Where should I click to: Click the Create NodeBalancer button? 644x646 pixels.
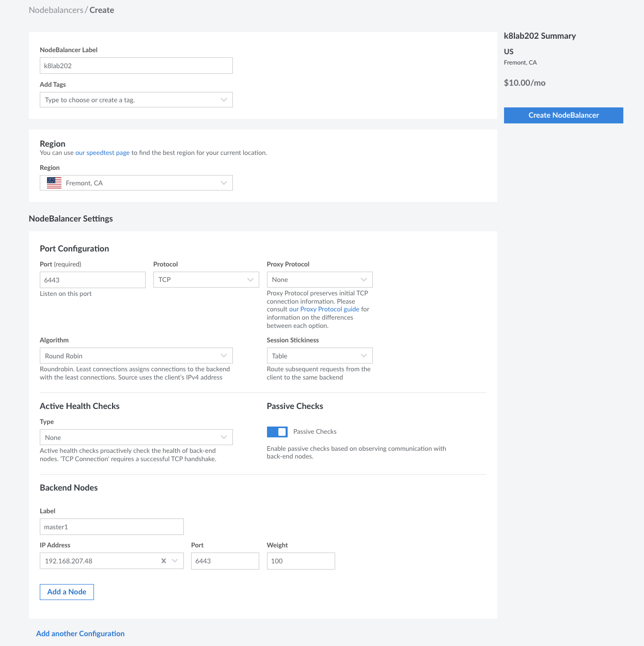563,115
